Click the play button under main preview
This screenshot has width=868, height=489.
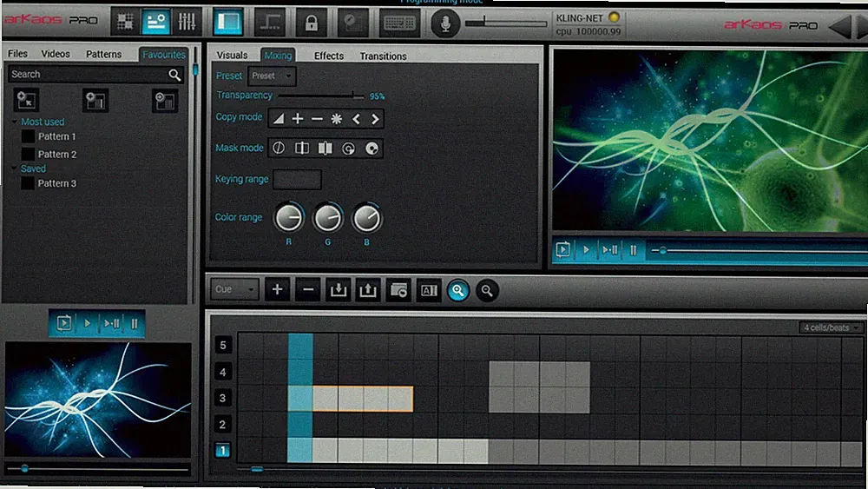pos(586,250)
